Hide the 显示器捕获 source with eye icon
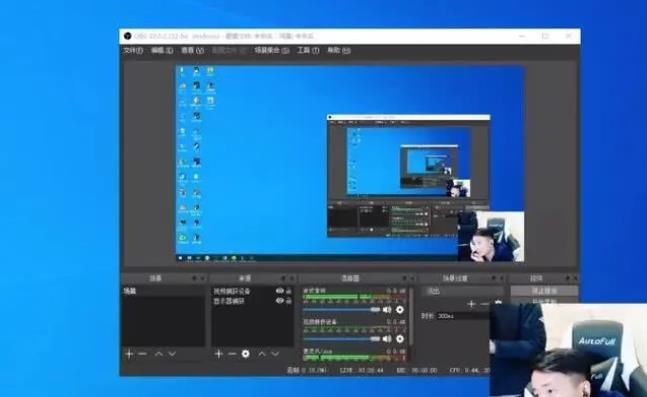 click(280, 301)
